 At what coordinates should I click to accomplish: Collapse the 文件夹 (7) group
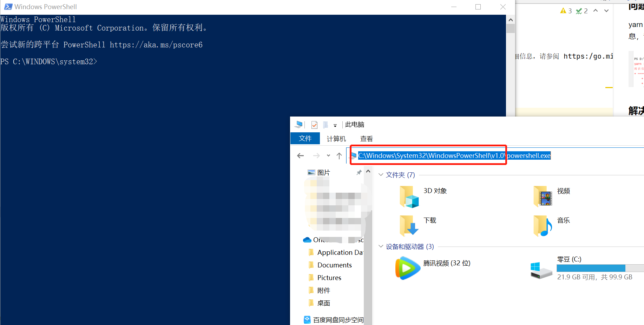click(x=381, y=174)
